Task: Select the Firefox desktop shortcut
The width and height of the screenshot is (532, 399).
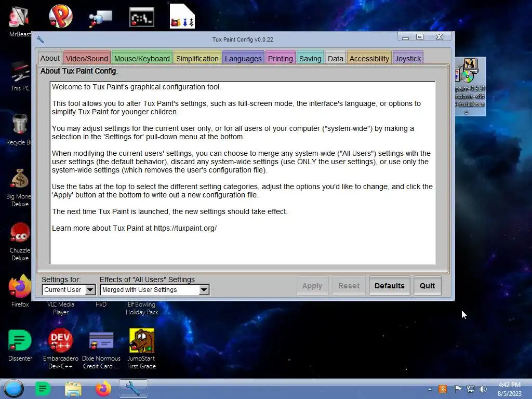Action: tap(20, 291)
